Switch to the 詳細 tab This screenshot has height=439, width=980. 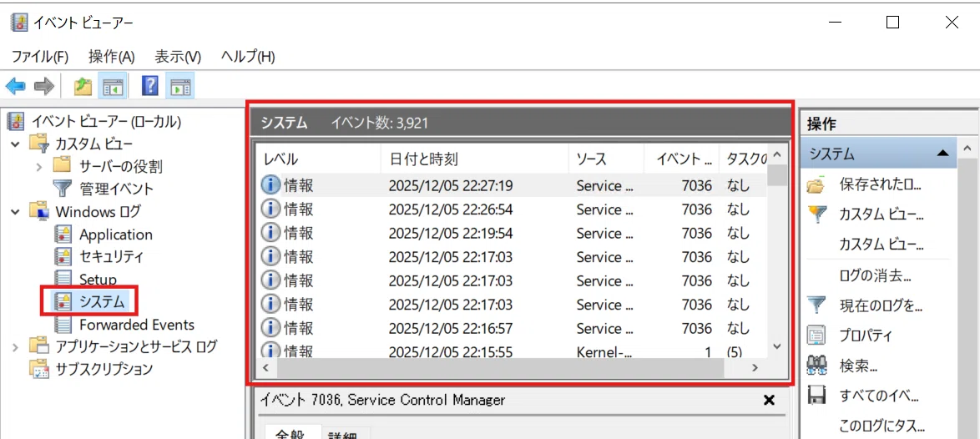[346, 433]
